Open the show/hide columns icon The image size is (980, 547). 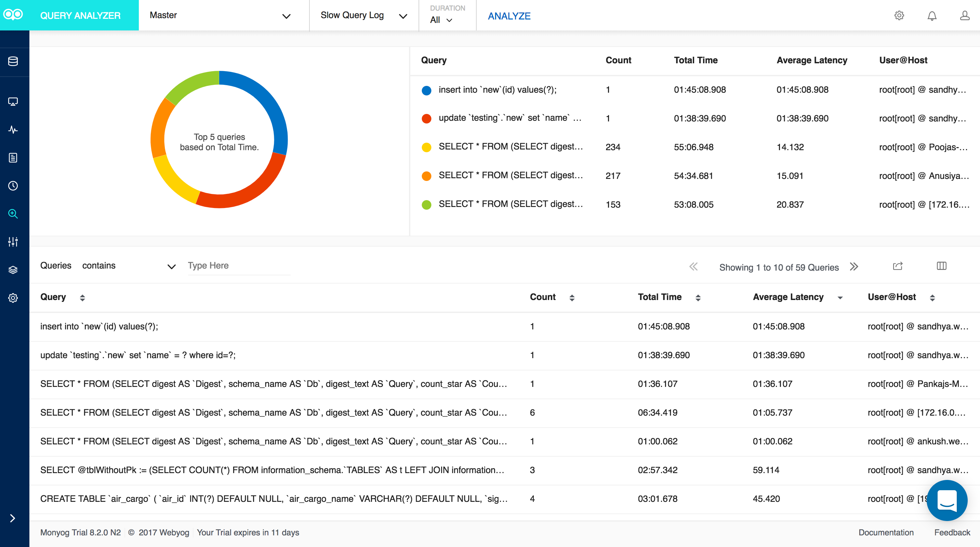[x=941, y=266]
